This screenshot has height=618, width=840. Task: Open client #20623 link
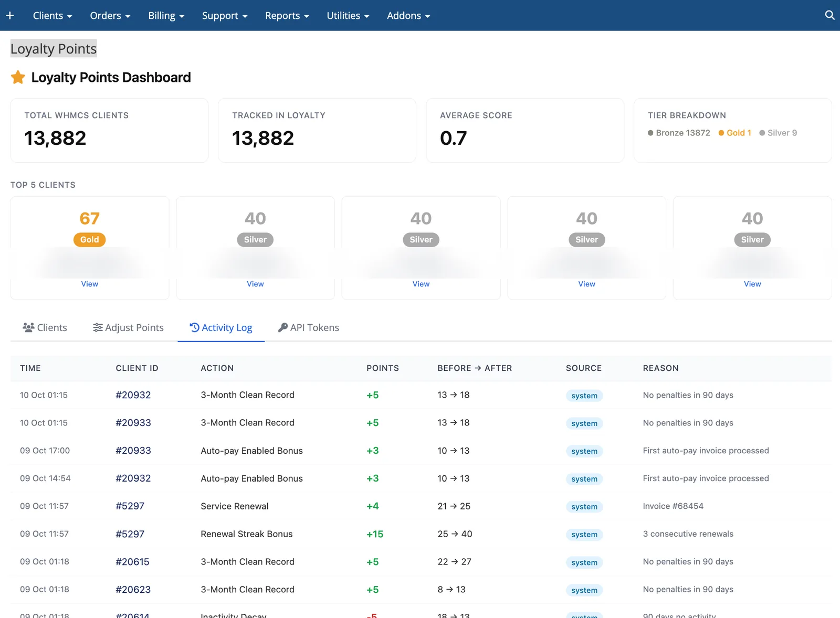pos(133,590)
